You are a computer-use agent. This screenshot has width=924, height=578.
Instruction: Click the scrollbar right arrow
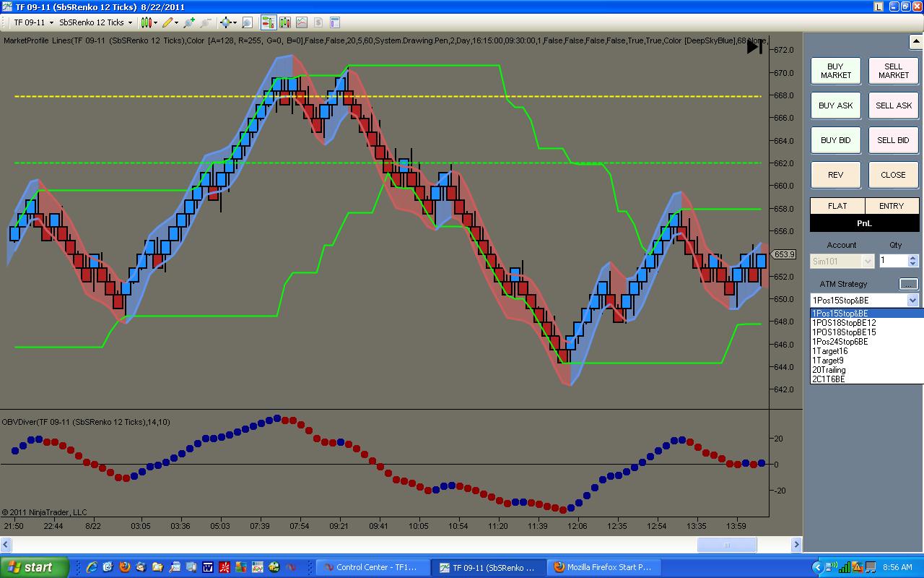(797, 545)
